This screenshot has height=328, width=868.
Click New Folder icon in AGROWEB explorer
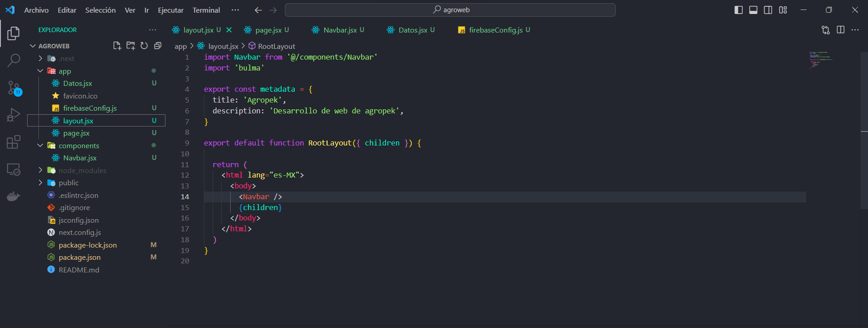[x=131, y=46]
